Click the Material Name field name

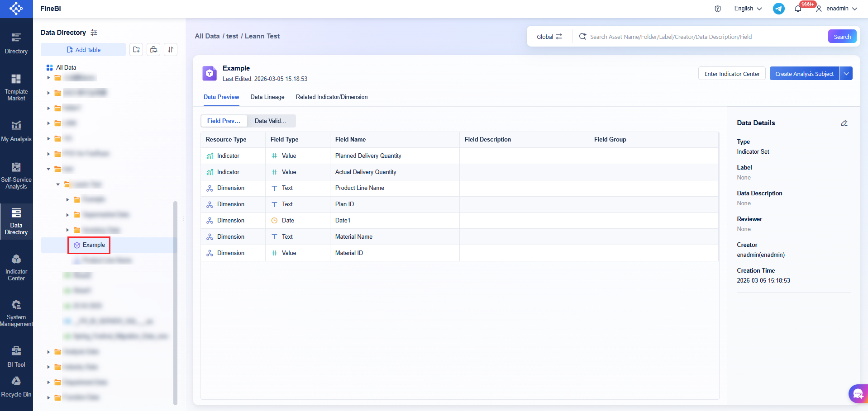(354, 237)
